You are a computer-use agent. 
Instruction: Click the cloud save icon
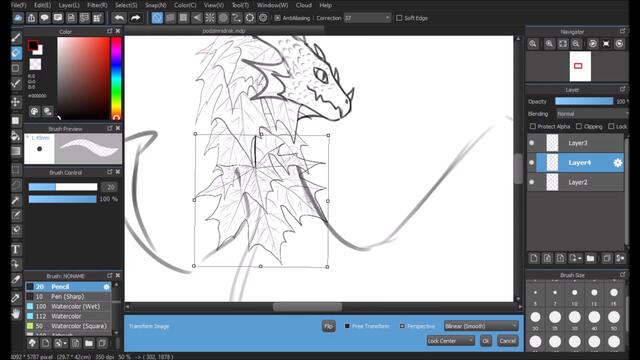pos(18,18)
